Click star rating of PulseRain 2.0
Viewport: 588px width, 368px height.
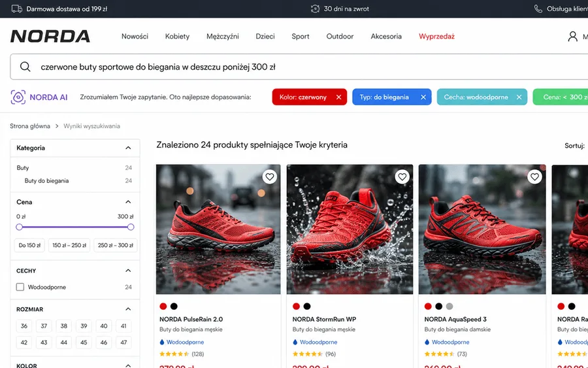coord(174,354)
